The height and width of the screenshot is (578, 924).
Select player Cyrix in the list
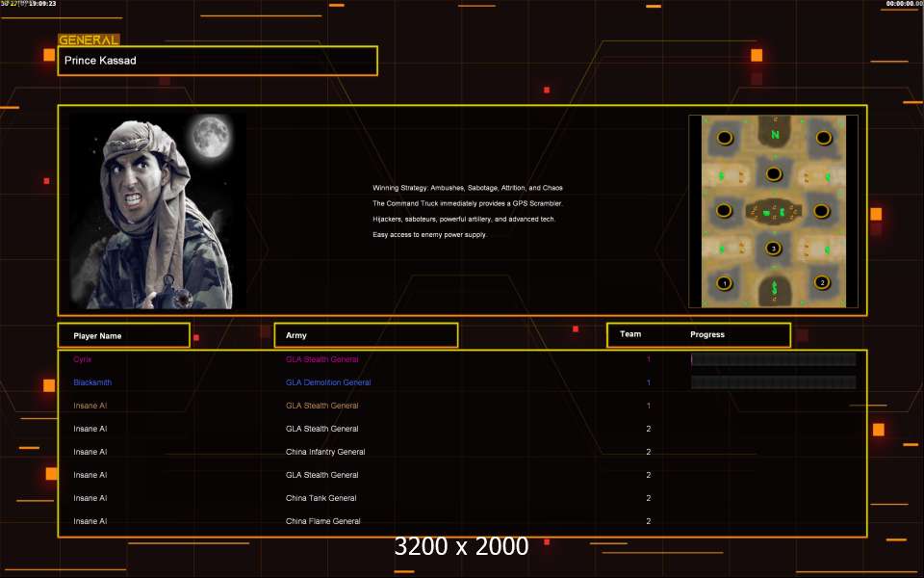point(83,359)
